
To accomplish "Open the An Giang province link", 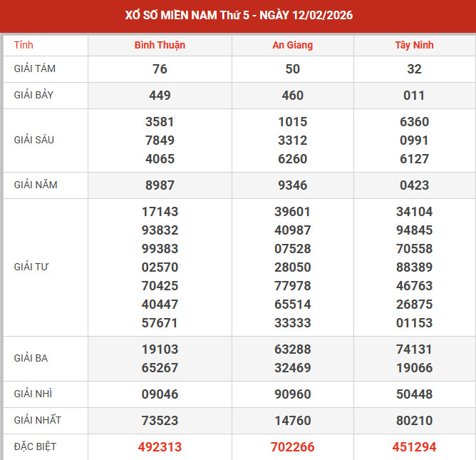I will point(292,45).
